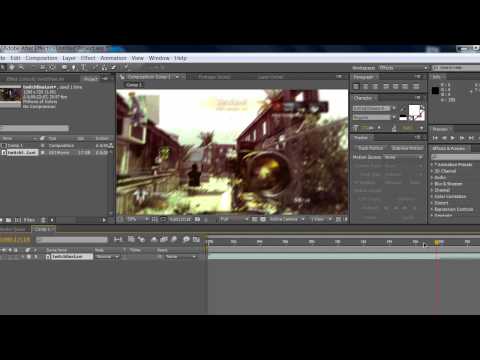Click the Comp Mini-Flowchart timeline icon
The image size is (480, 360).
[118, 239]
